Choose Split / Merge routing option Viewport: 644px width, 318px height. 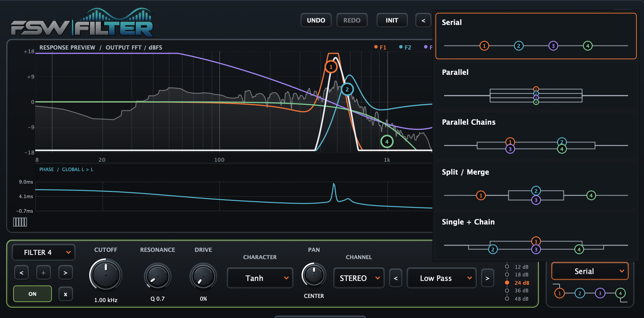tap(536, 186)
